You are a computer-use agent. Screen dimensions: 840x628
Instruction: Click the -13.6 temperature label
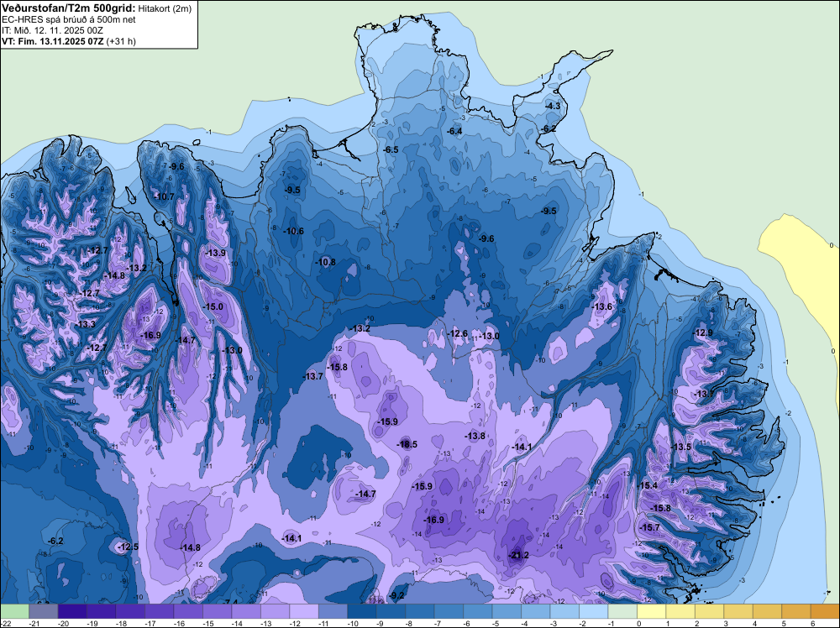(601, 306)
